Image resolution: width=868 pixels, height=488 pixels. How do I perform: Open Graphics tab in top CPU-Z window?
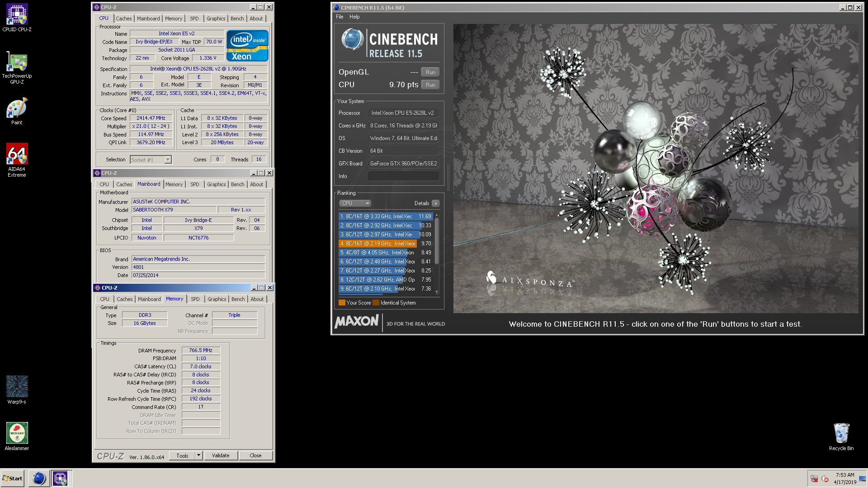(216, 19)
